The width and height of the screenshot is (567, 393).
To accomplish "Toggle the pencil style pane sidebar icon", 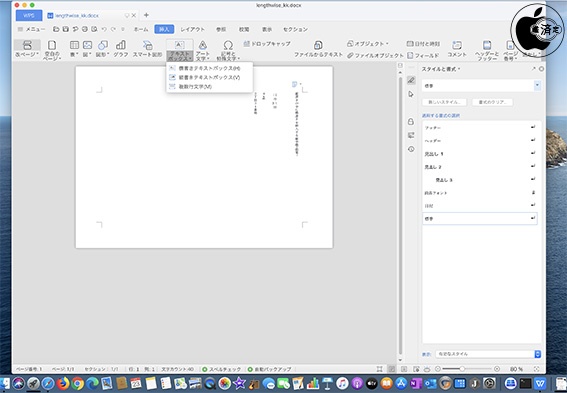I will 411,80.
